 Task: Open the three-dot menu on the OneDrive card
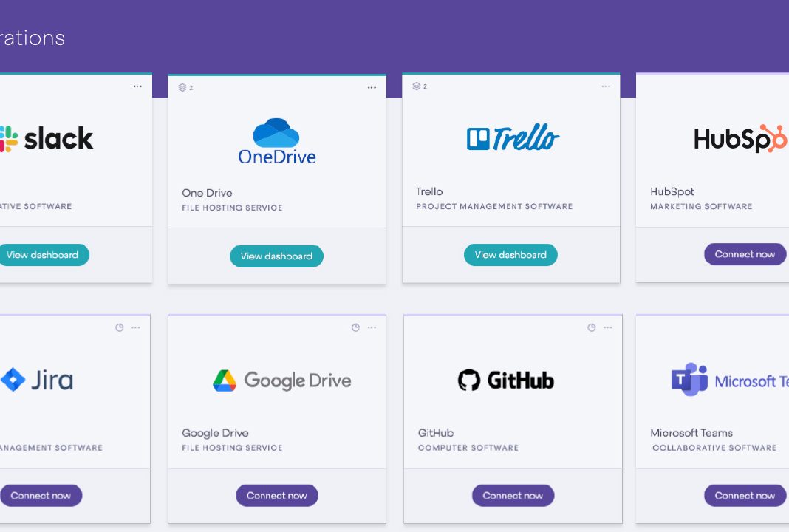(x=372, y=88)
